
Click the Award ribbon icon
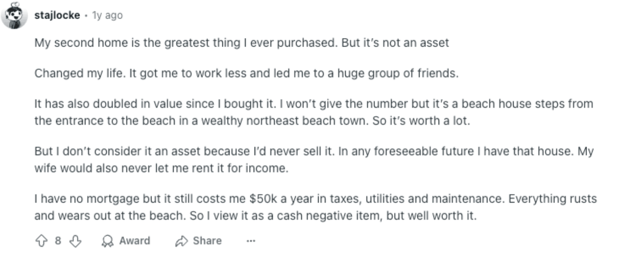pos(107,241)
